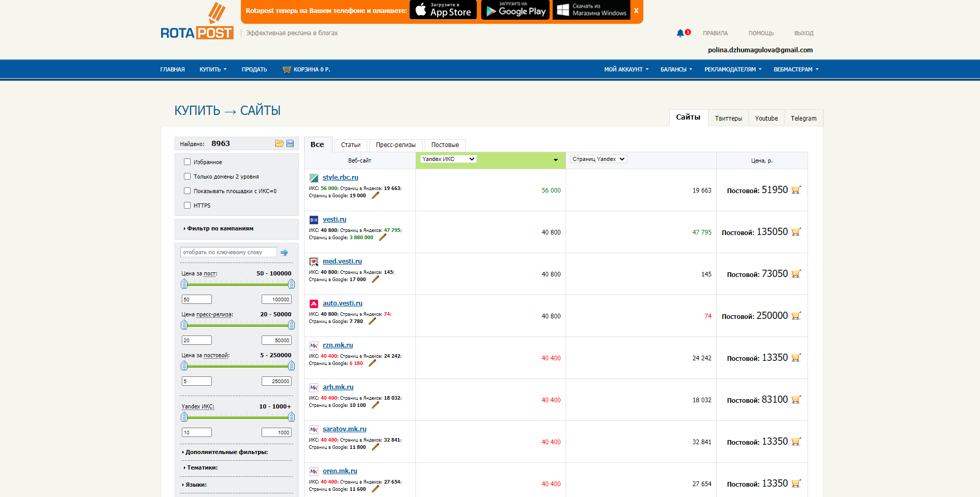Select the Пресс-релизы tab
Screen dimensions: 980x497
point(396,145)
